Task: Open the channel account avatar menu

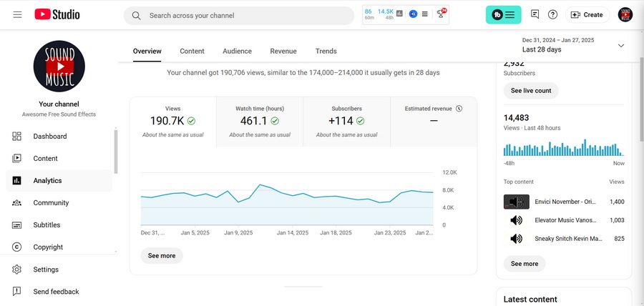Action: click(x=625, y=14)
